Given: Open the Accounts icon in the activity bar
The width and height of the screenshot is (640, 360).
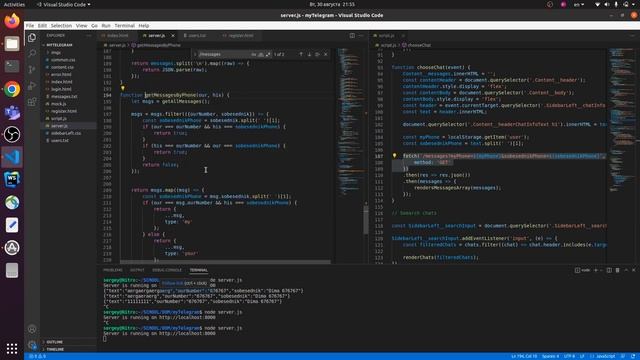Looking at the screenshot, I should coord(32,329).
